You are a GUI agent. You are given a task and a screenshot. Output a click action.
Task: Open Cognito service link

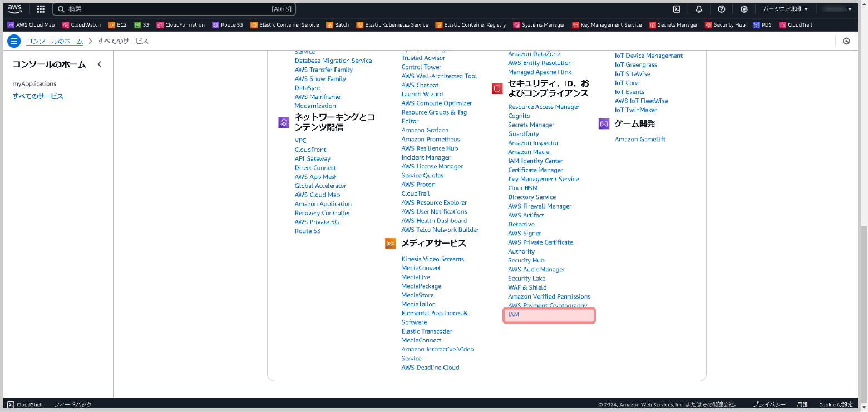519,116
